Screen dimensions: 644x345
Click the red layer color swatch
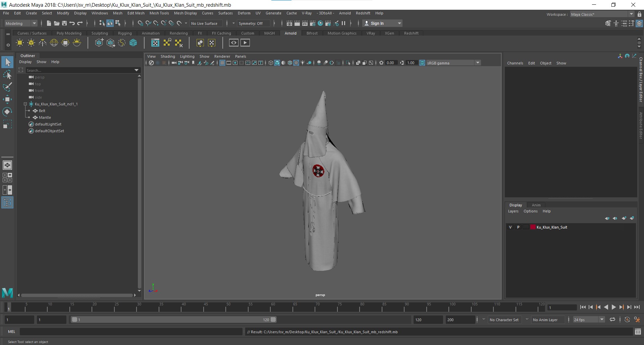[533, 227]
